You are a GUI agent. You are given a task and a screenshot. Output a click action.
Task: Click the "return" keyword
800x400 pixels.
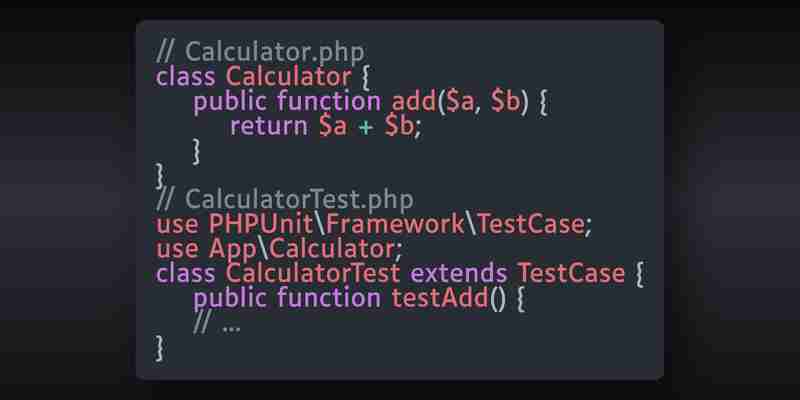click(269, 126)
